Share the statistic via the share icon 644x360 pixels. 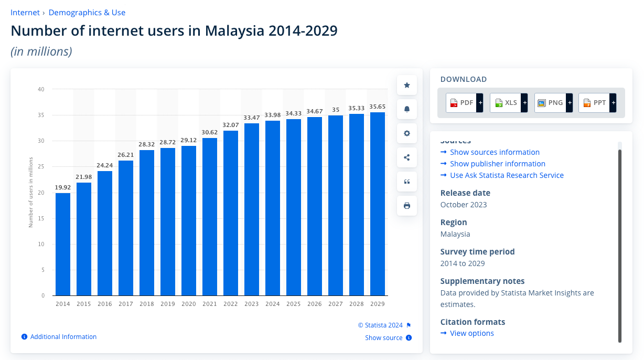coord(406,157)
